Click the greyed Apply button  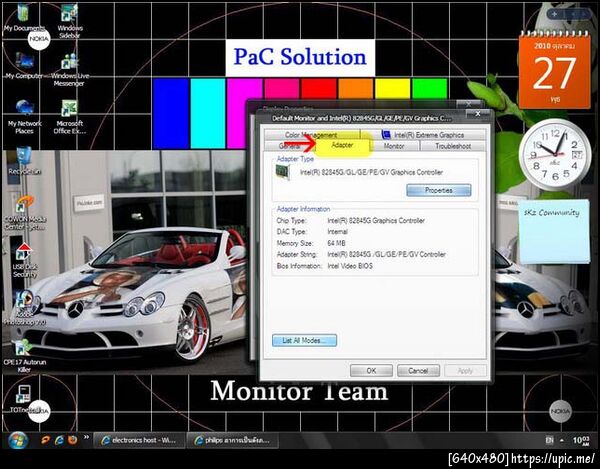click(x=465, y=370)
